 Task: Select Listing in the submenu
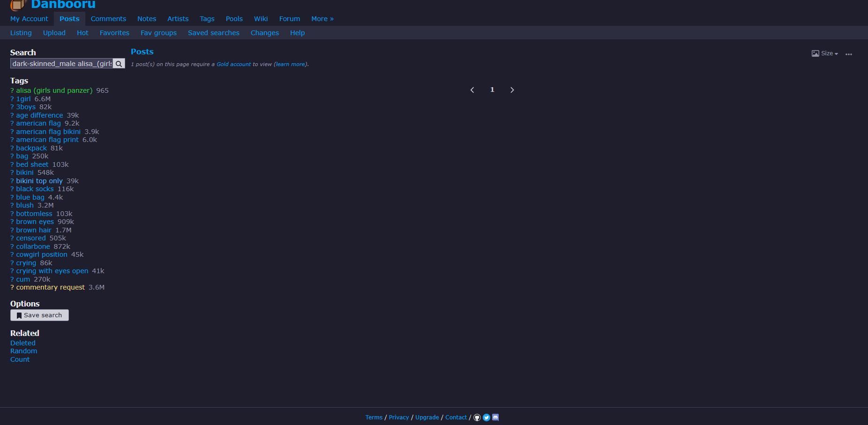click(x=21, y=33)
